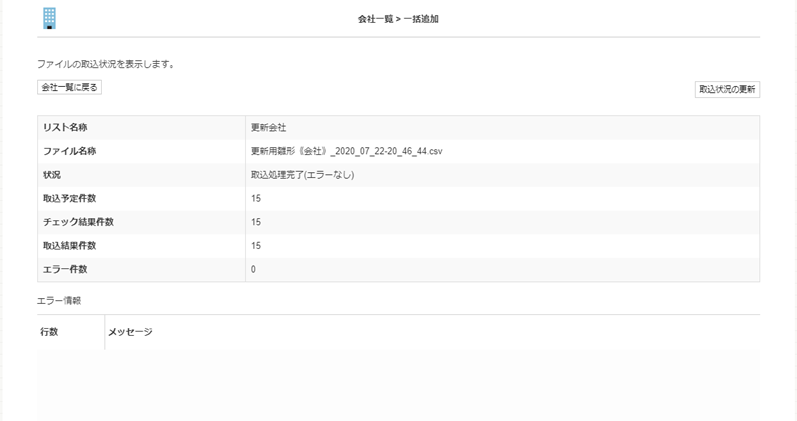Go back with 会社一覧に戻る button
Image resolution: width=797 pixels, height=421 pixels.
[x=70, y=87]
